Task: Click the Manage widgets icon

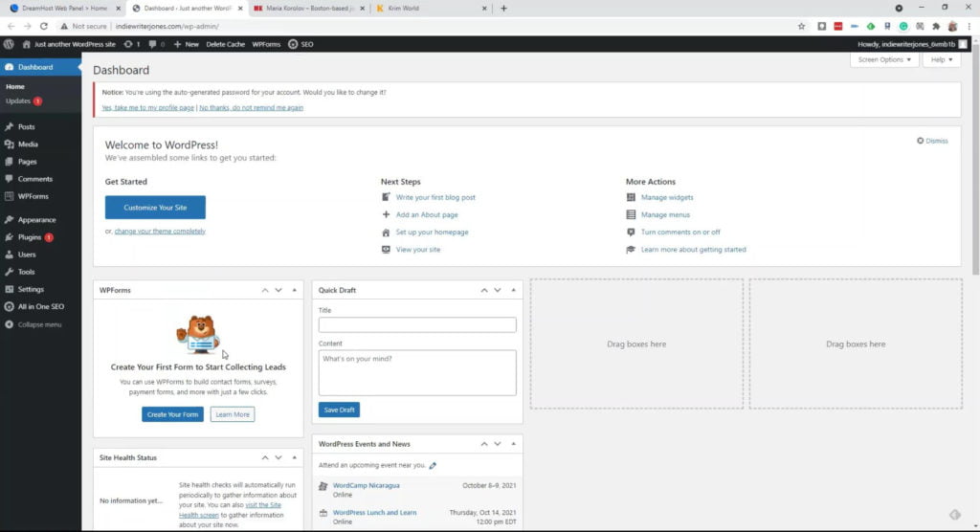Action: click(x=631, y=197)
